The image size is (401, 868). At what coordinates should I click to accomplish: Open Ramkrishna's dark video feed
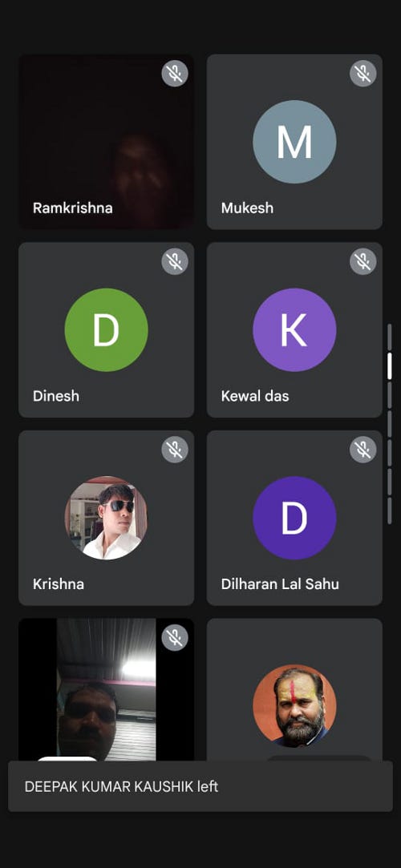tap(107, 142)
